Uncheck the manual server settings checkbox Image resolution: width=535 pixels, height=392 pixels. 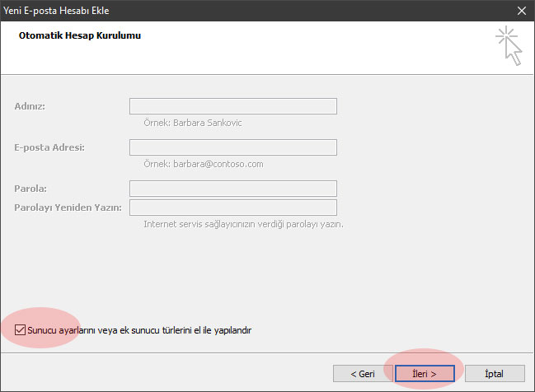coord(20,330)
